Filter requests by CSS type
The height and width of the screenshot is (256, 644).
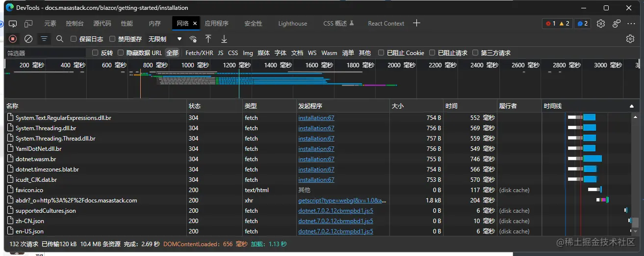[233, 53]
